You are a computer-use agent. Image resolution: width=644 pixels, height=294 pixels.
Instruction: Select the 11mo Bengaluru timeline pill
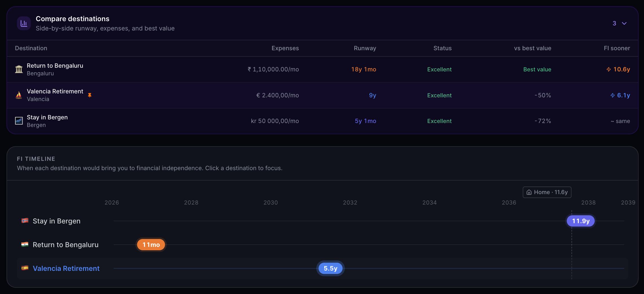click(151, 245)
